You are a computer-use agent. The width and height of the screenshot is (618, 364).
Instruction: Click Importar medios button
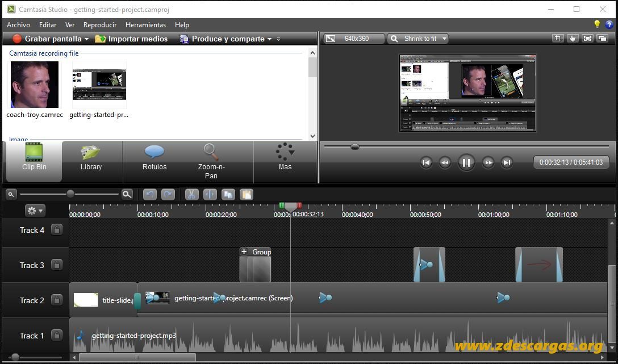click(131, 39)
